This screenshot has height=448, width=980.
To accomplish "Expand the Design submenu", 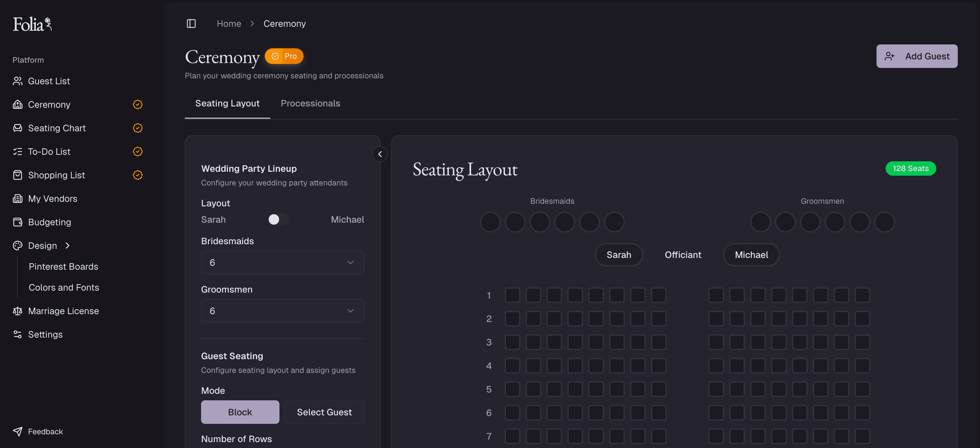I will pyautogui.click(x=67, y=246).
